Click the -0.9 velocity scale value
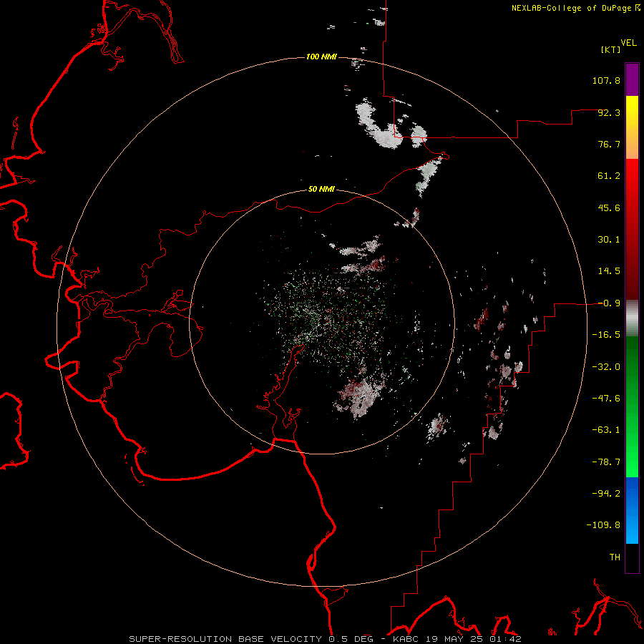This screenshot has width=644, height=644. 609,303
